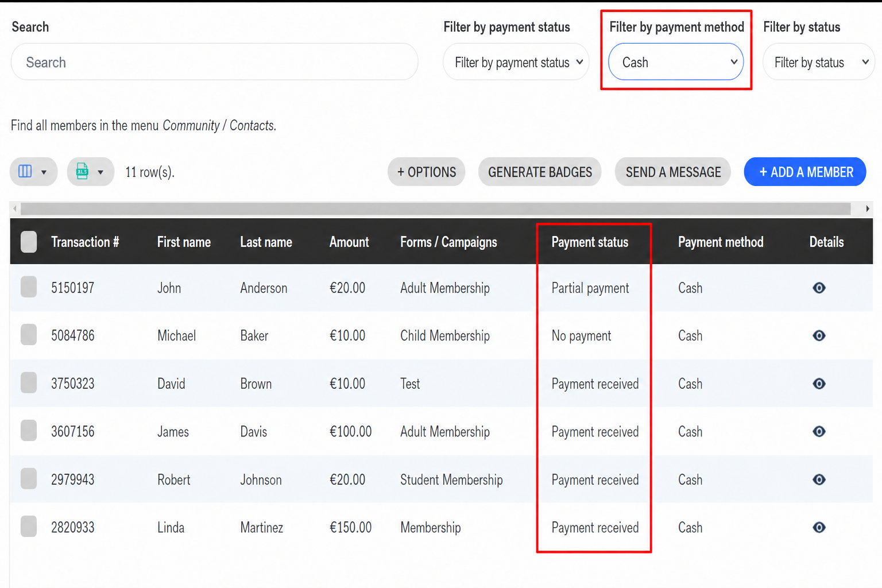Viewport: 882px width, 588px height.
Task: Open the column display options icon
Action: [x=33, y=172]
